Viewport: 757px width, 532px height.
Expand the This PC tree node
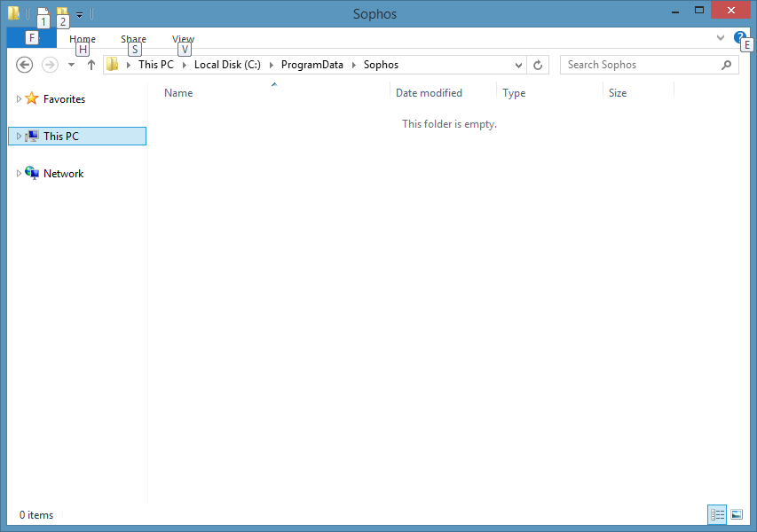click(x=19, y=136)
